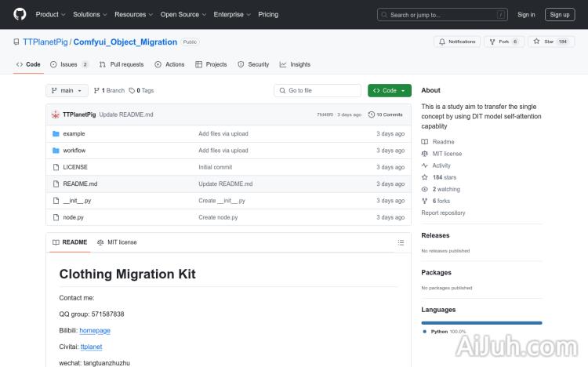Click the star icon next to 184 stars

tap(424, 177)
